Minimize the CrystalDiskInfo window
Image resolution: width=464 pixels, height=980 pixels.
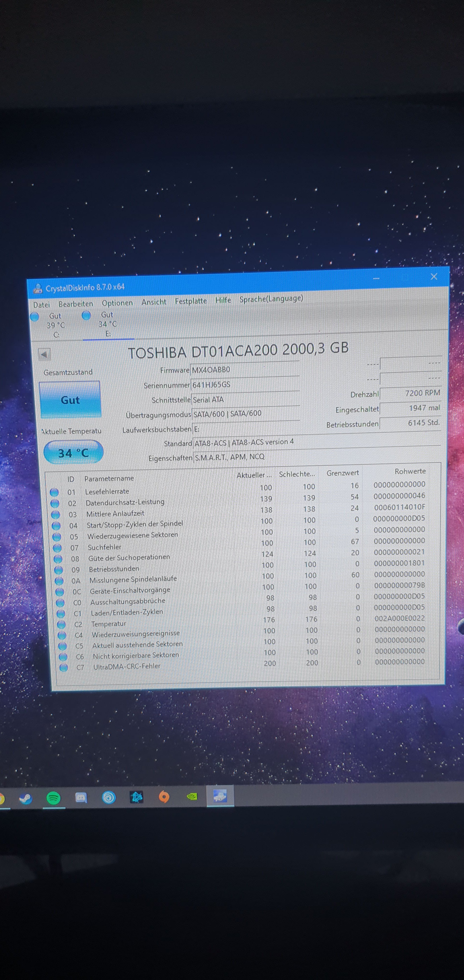pos(376,279)
